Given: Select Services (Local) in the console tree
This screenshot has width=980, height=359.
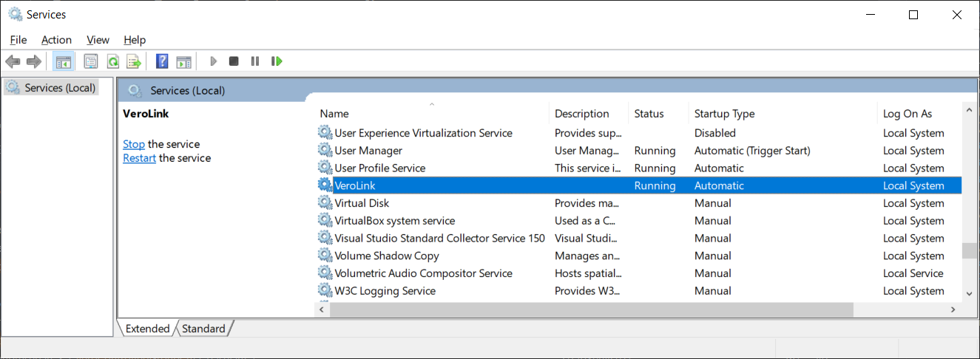Looking at the screenshot, I should [x=60, y=88].
